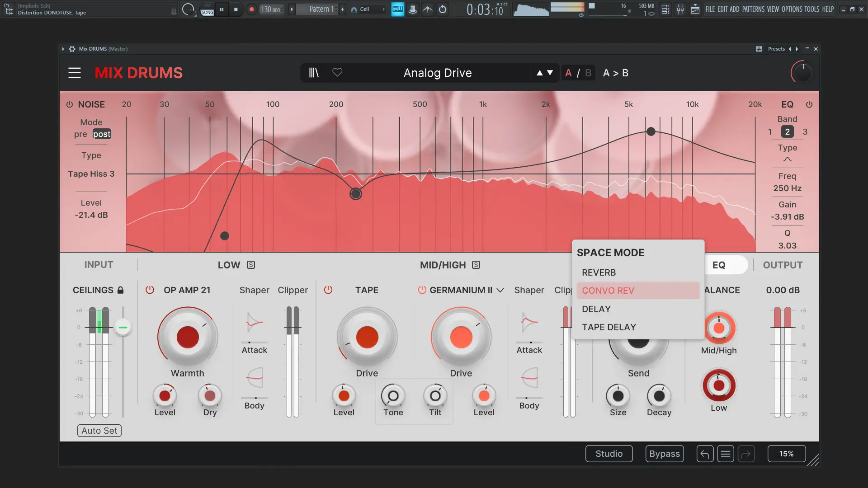Select post noise mode
868x488 pixels.
click(102, 134)
